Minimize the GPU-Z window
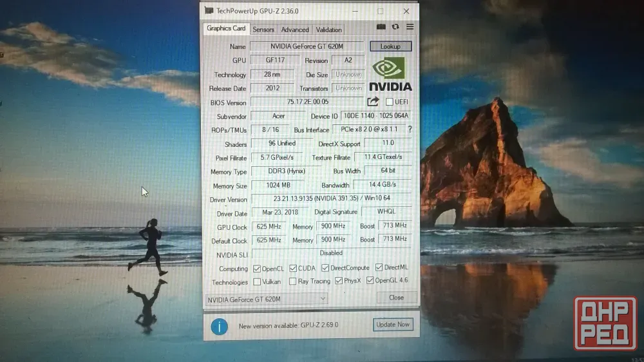The image size is (644, 362). coord(355,11)
